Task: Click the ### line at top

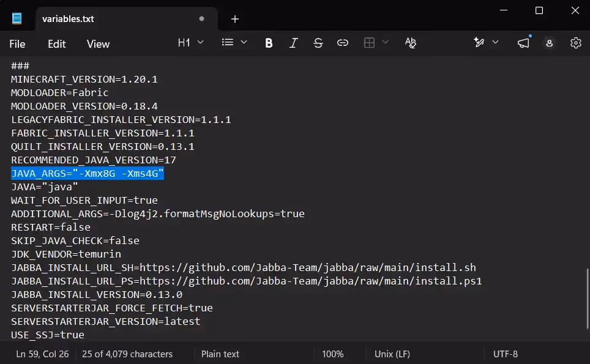Action: point(20,66)
